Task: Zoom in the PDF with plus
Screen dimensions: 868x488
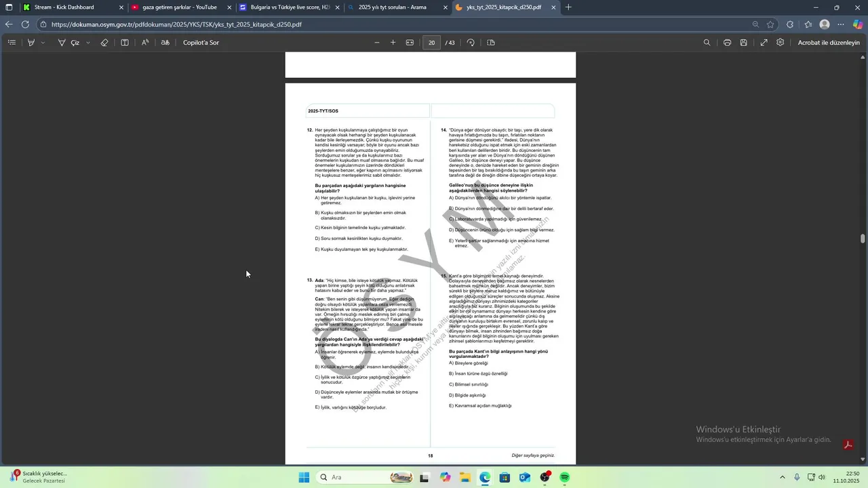Action: tap(393, 43)
